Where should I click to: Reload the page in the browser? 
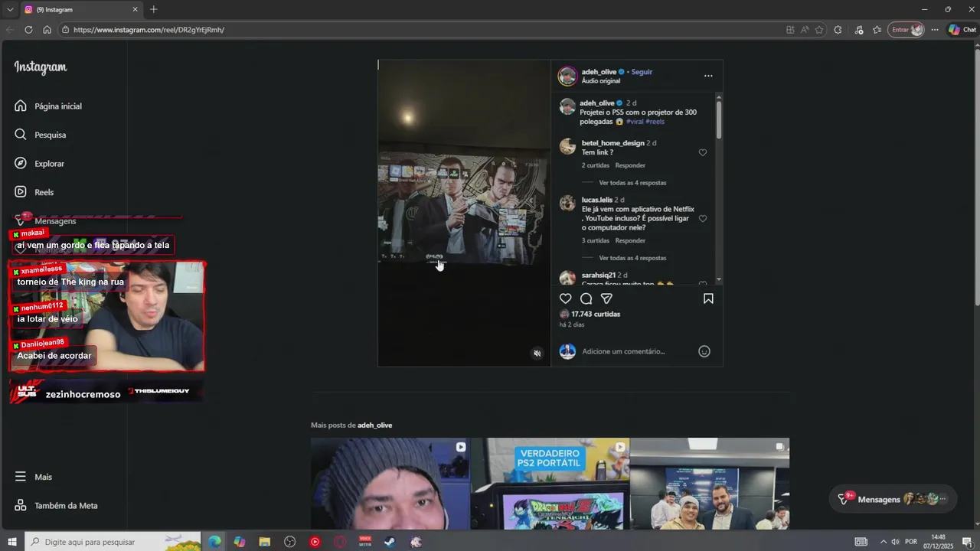(28, 30)
